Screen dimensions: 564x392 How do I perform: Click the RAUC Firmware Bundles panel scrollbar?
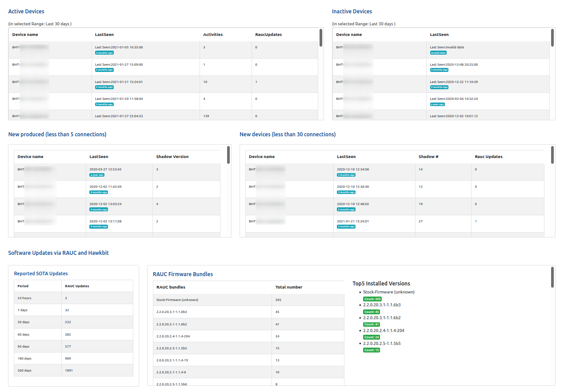552,277
